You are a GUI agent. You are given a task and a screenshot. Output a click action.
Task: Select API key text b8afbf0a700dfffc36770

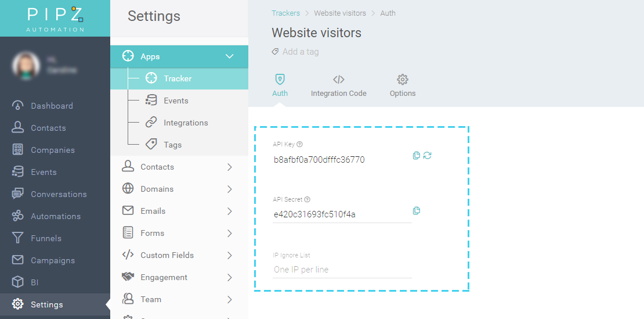click(x=319, y=160)
